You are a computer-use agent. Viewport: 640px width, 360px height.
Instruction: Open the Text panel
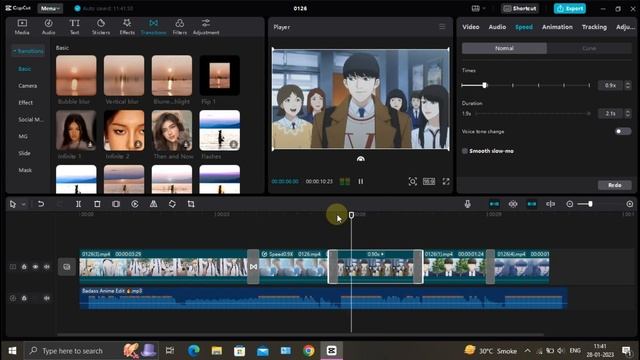point(74,27)
